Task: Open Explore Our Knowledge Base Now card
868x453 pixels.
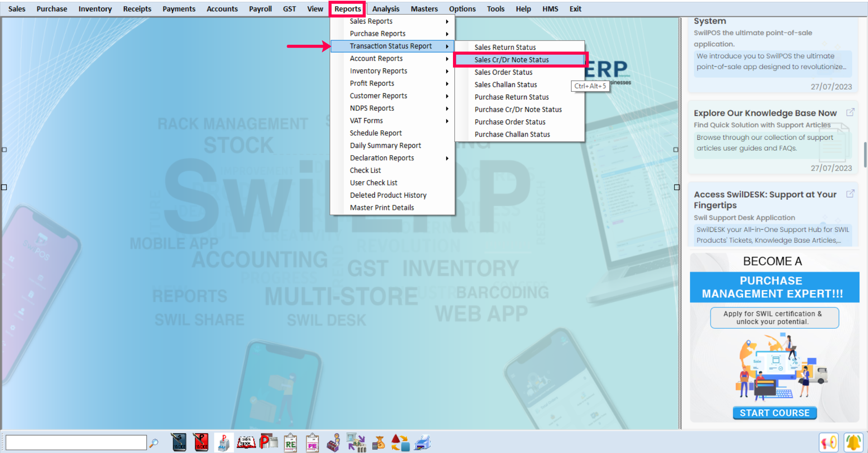Action: tap(773, 138)
